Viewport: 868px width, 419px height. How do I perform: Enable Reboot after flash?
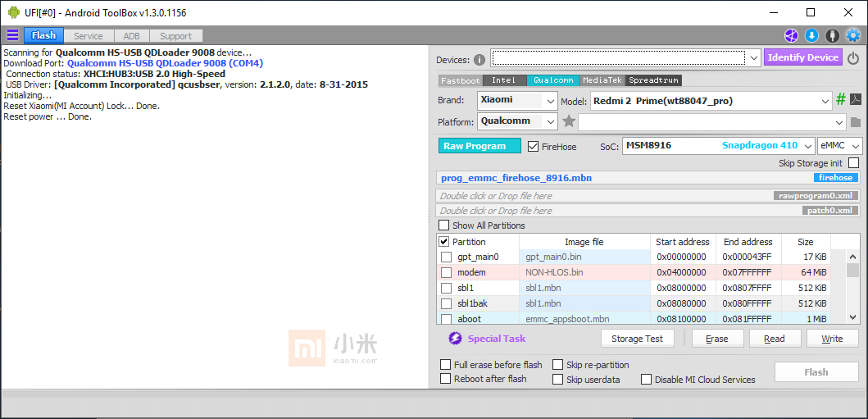click(x=445, y=379)
